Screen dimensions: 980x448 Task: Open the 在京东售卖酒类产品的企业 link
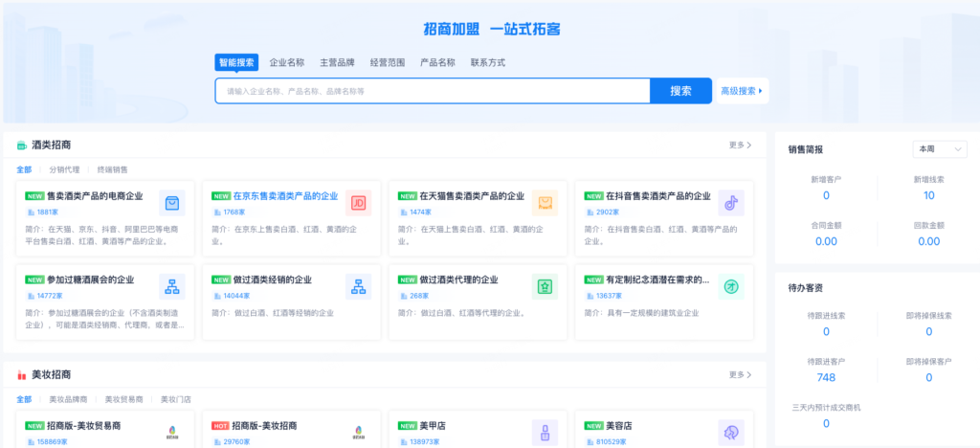[285, 196]
